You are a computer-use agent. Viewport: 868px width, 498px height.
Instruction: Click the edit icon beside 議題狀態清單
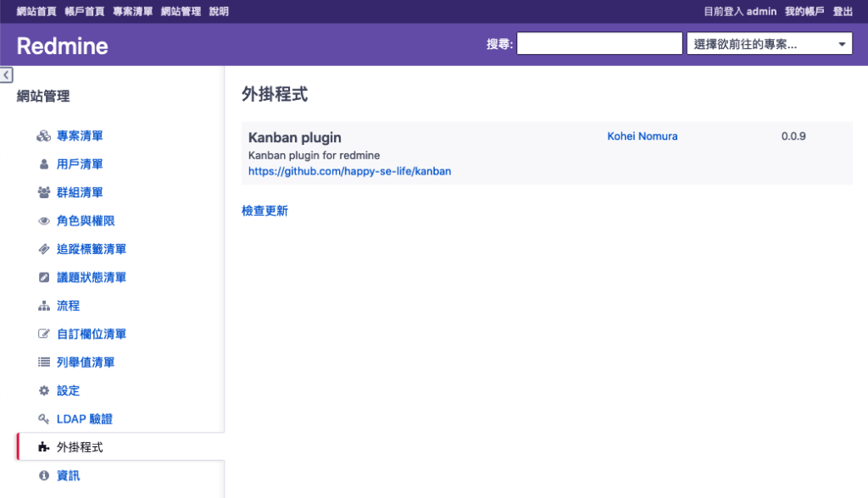coord(44,277)
